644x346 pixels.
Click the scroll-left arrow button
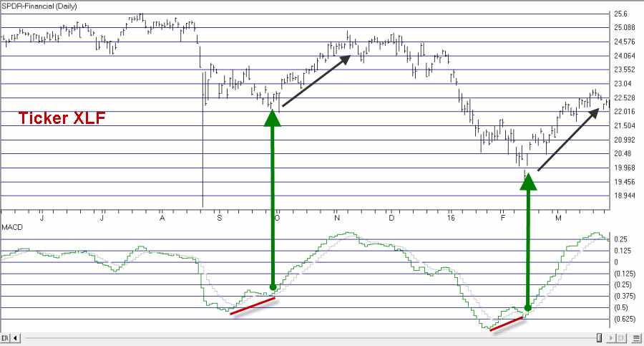(16, 338)
